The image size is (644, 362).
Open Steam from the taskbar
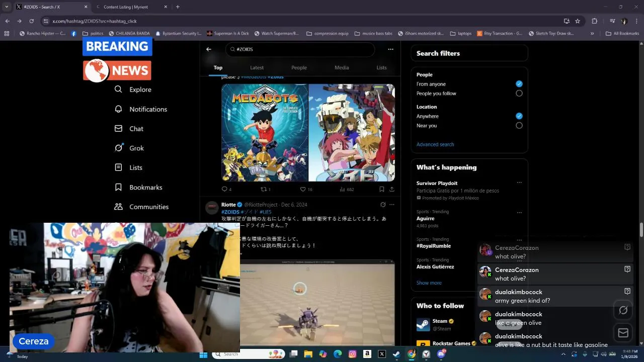point(396,354)
